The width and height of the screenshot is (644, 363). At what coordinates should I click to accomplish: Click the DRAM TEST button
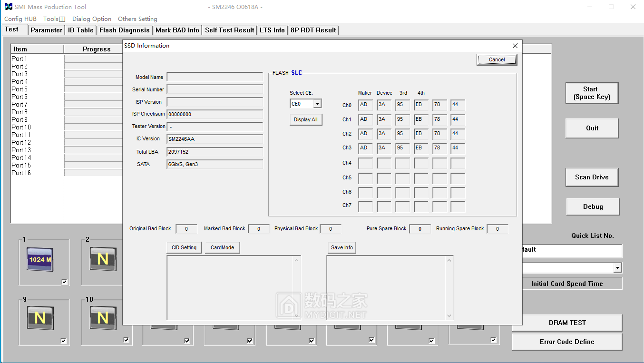(567, 323)
